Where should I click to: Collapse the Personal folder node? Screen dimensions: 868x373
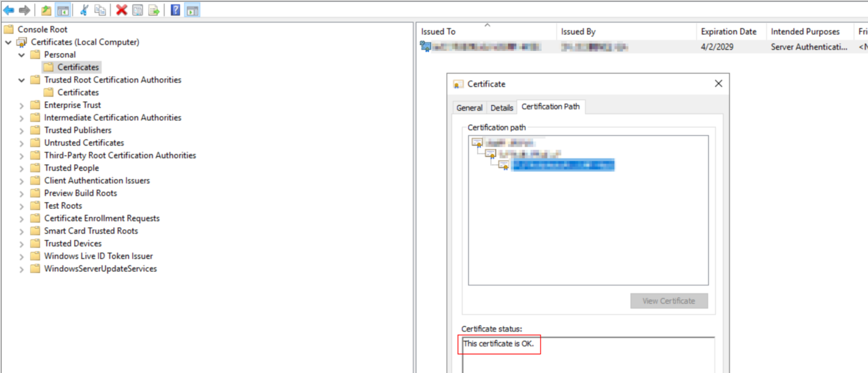click(22, 55)
